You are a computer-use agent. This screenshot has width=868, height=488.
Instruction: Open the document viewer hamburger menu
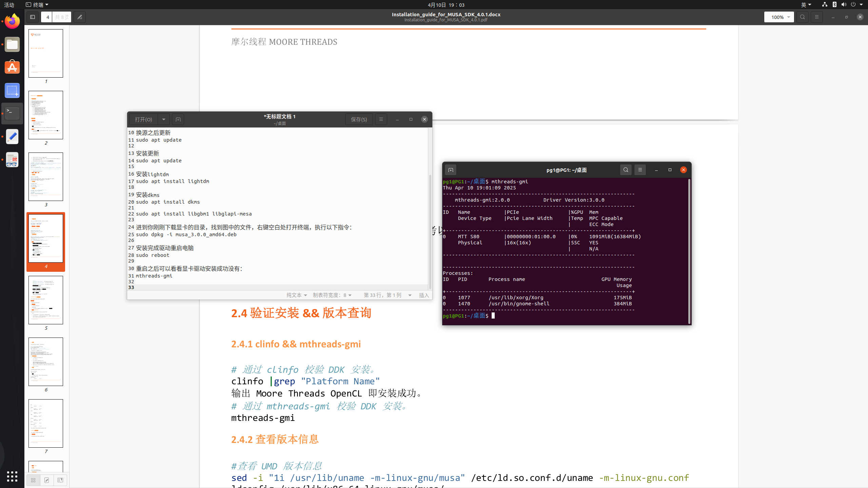(x=816, y=17)
